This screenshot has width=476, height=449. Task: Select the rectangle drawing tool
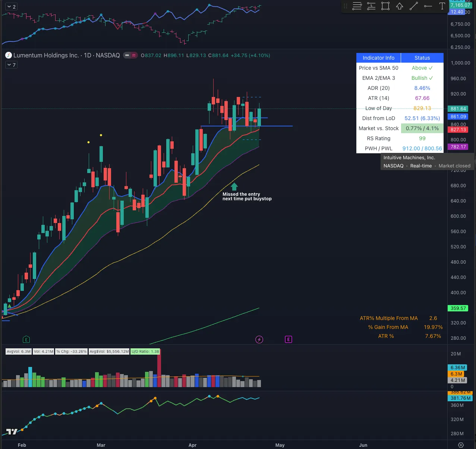click(x=385, y=6)
